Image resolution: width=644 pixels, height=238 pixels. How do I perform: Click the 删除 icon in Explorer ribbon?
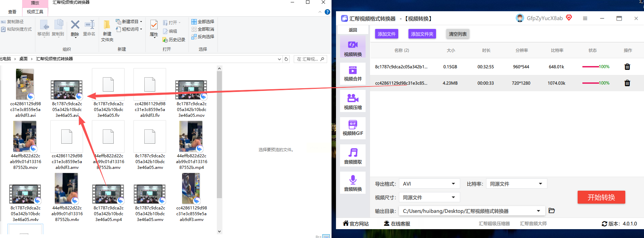(x=75, y=28)
